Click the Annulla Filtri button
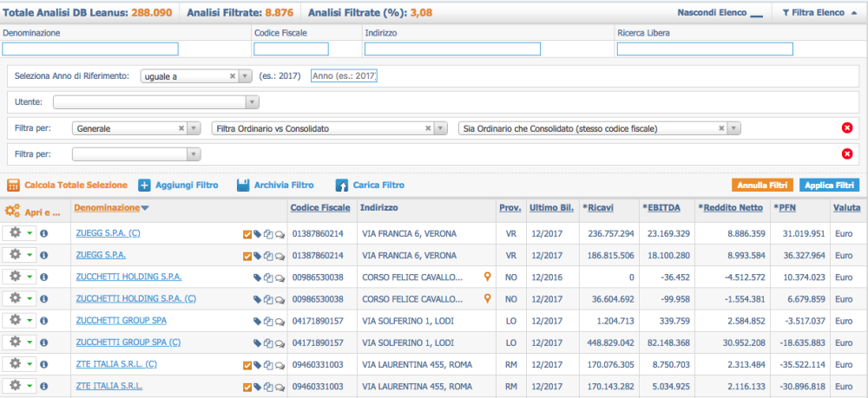Viewport: 868px width, 398px height. [763, 186]
